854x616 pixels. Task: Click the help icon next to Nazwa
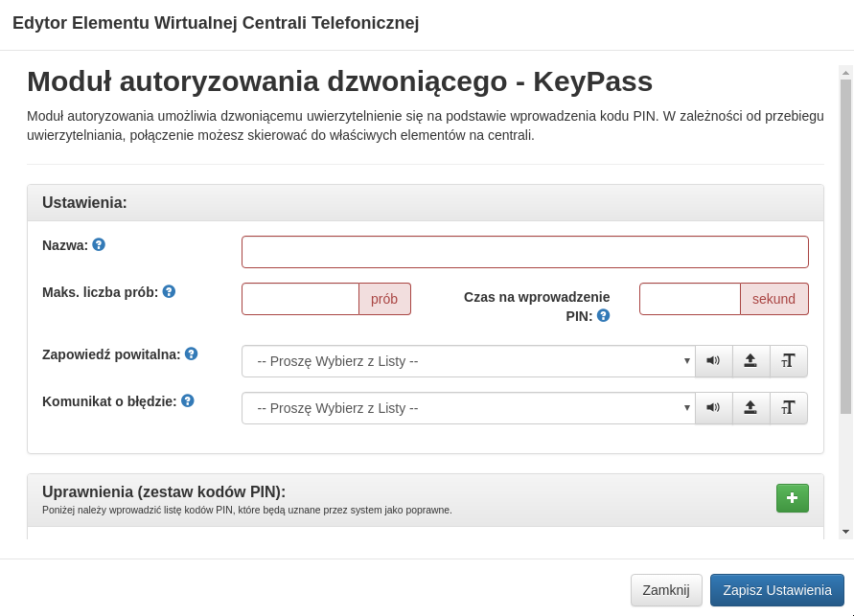click(x=99, y=245)
